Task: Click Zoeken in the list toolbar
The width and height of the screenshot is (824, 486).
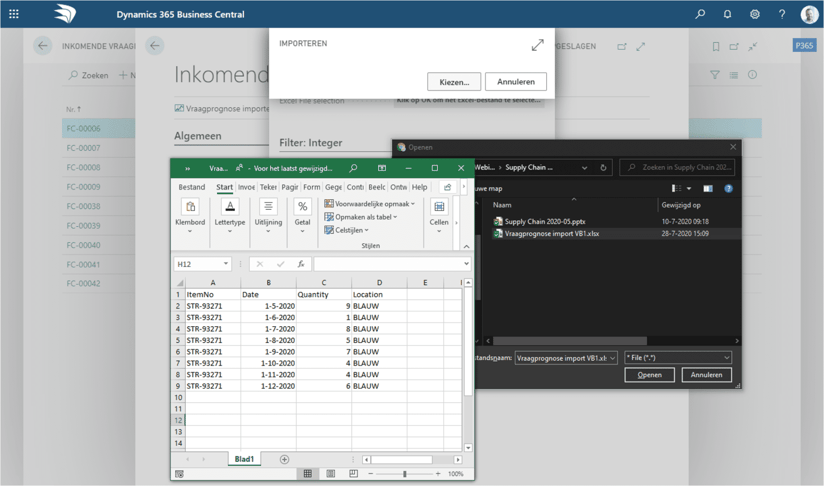Action: 88,75
